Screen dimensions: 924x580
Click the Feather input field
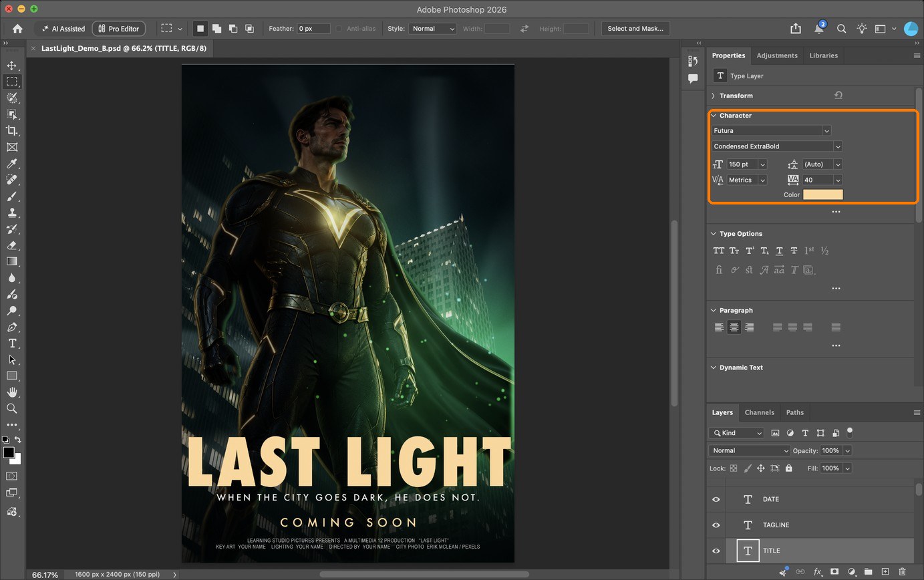click(314, 29)
